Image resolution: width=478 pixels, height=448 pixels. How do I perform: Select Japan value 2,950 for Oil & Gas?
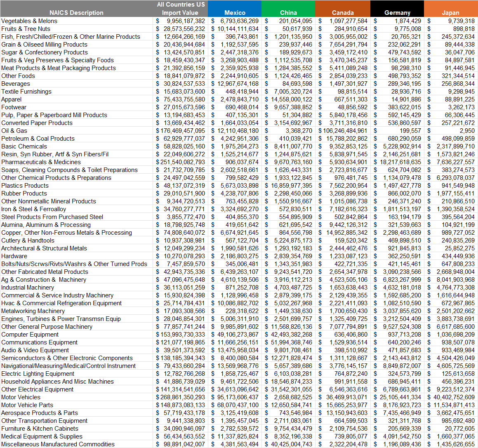451,131
